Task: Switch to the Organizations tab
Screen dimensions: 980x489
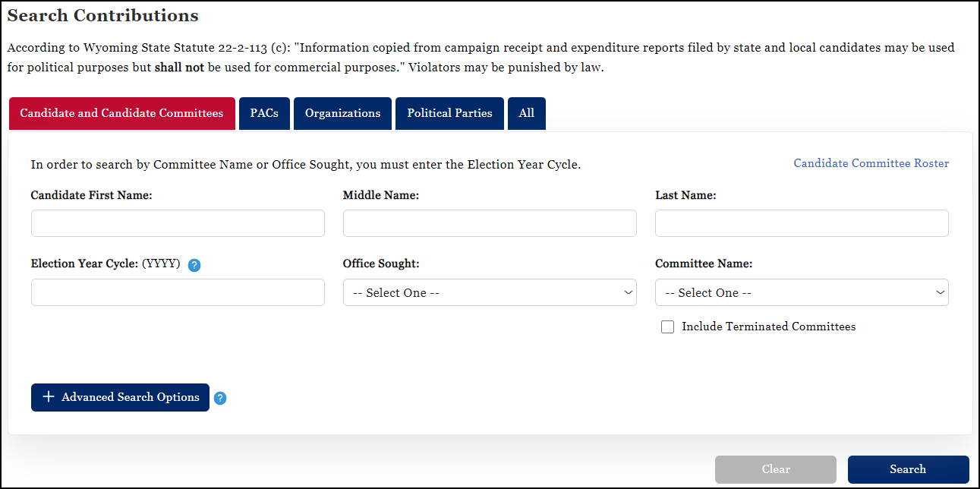Action: click(x=342, y=113)
